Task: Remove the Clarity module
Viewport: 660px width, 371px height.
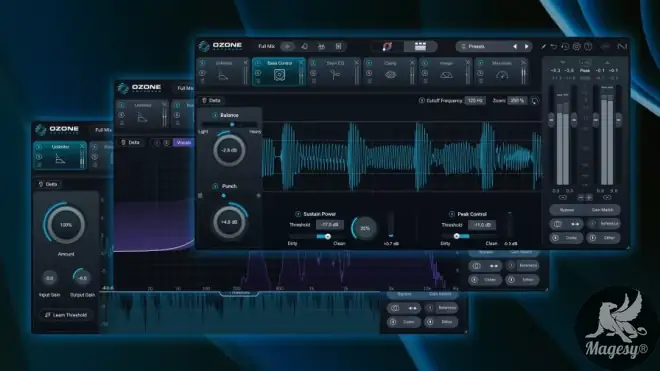Action: point(412,63)
